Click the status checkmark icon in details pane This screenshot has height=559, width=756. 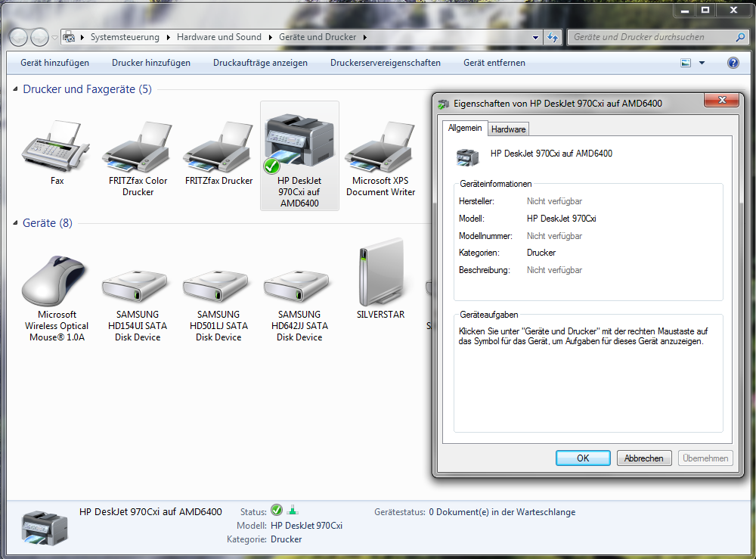pyautogui.click(x=277, y=511)
